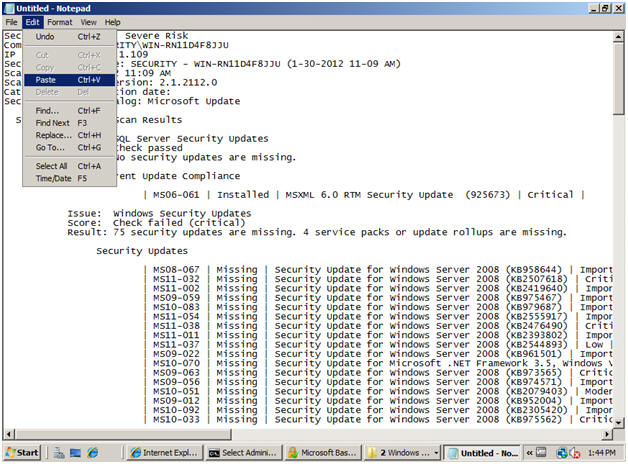Switch to Microsoft Baseline taskbar window
Screen dimensions: 628x464
click(323, 453)
